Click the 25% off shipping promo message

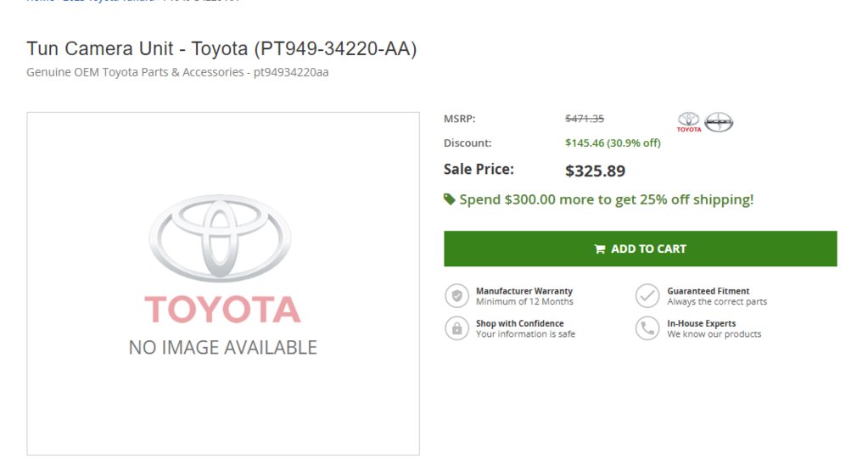click(x=606, y=199)
